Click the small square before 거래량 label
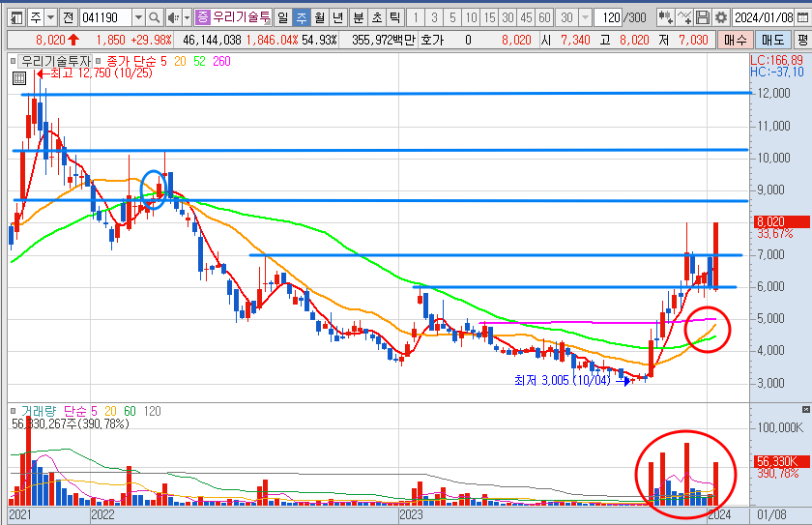This screenshot has height=525, width=812. tap(13, 411)
